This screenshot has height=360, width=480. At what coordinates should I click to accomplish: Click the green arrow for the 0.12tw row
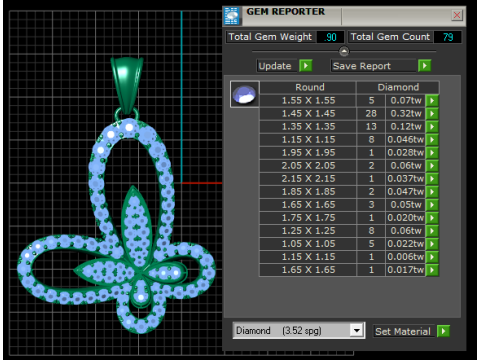click(x=432, y=126)
